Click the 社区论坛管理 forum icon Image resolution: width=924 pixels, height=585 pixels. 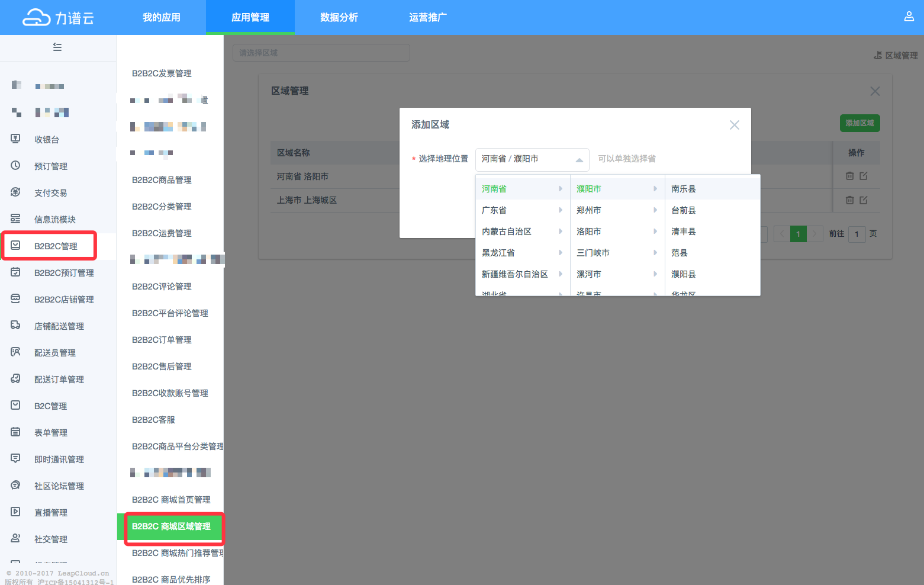point(16,485)
